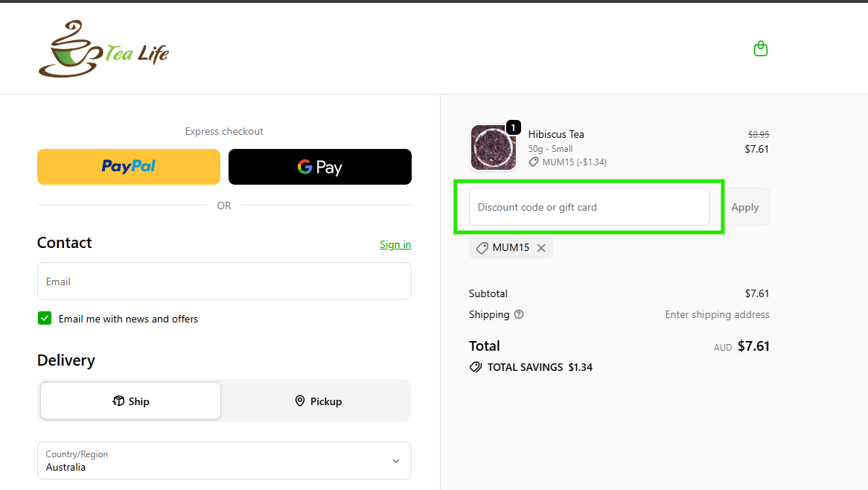This screenshot has width=868, height=490.
Task: Click the location pin icon on Pickup
Action: click(x=300, y=401)
